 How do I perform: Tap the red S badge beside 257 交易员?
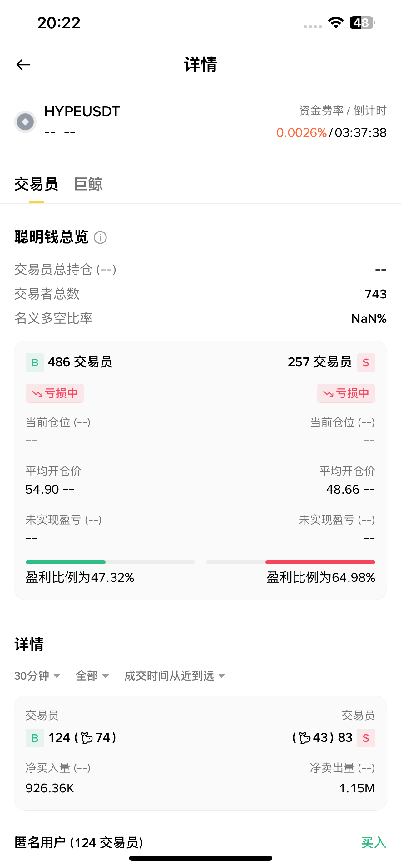[366, 362]
